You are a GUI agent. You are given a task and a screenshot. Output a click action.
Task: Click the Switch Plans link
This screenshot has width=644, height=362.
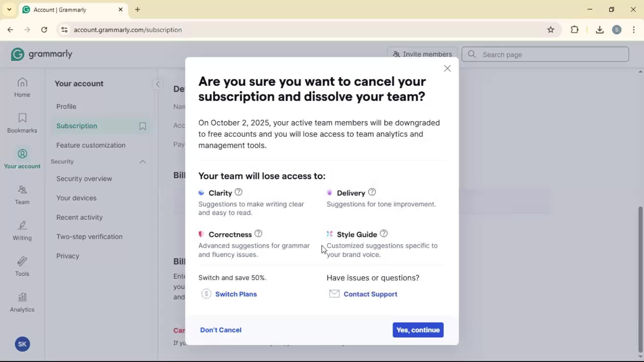pos(236,294)
